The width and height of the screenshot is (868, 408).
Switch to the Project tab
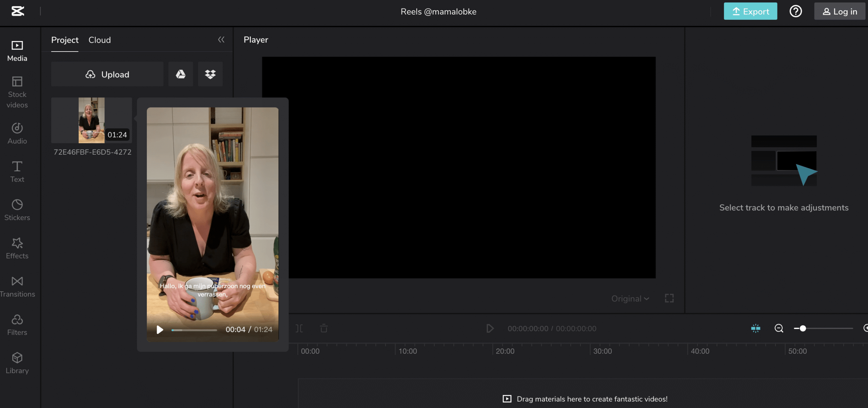click(65, 40)
